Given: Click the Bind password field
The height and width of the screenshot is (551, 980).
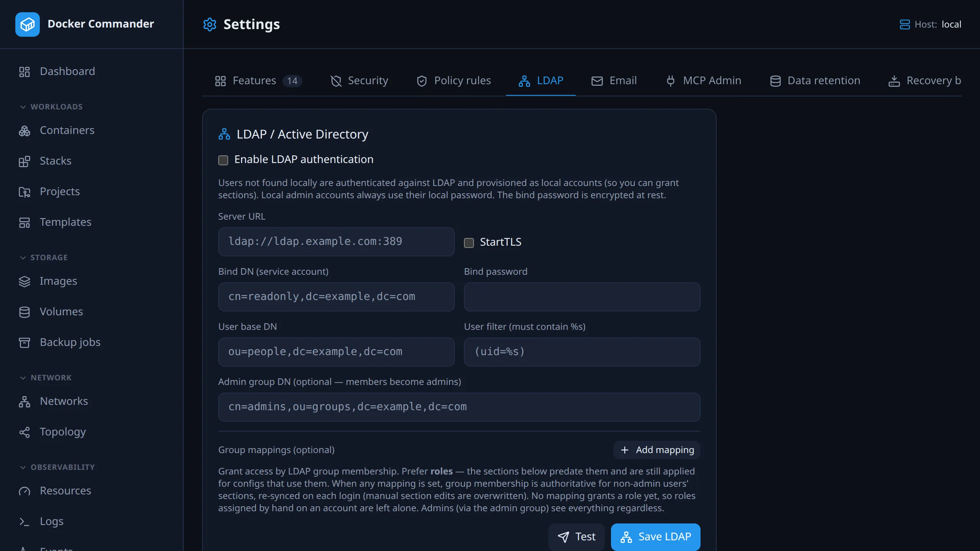Looking at the screenshot, I should pos(582,297).
